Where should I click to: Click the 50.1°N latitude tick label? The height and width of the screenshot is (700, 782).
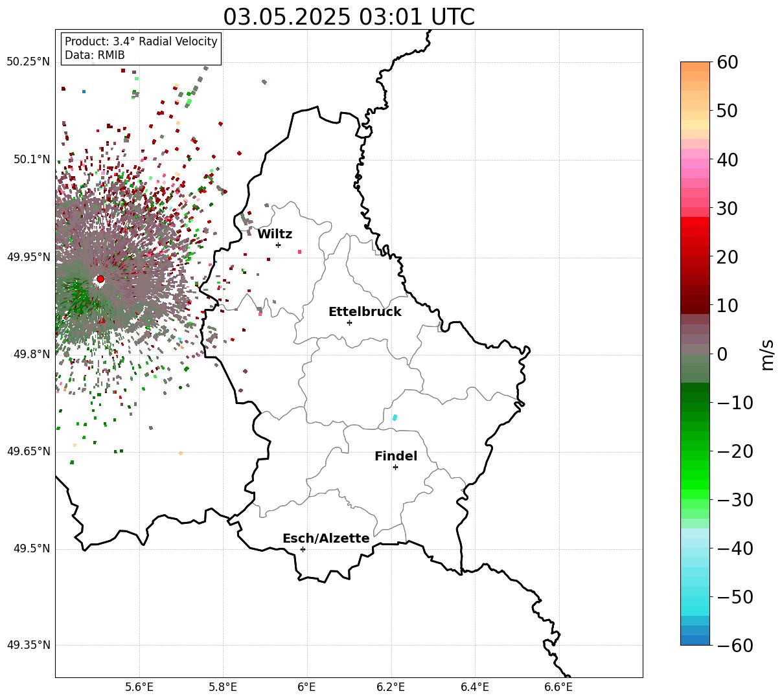[x=31, y=159]
